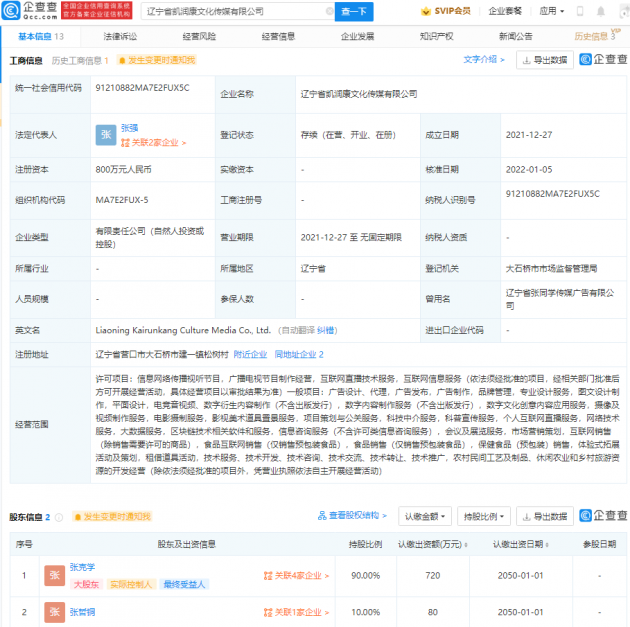Click the SVIP crown icon
This screenshot has width=630, height=627.
click(x=425, y=11)
